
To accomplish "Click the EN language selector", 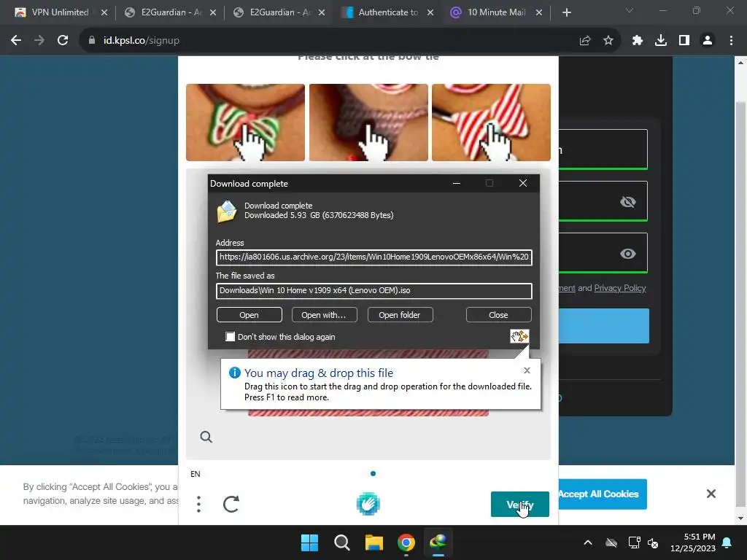I will click(196, 474).
